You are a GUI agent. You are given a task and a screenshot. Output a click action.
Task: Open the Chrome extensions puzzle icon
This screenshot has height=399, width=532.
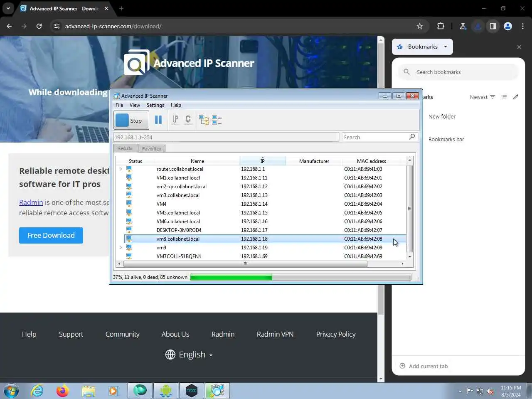click(x=441, y=26)
